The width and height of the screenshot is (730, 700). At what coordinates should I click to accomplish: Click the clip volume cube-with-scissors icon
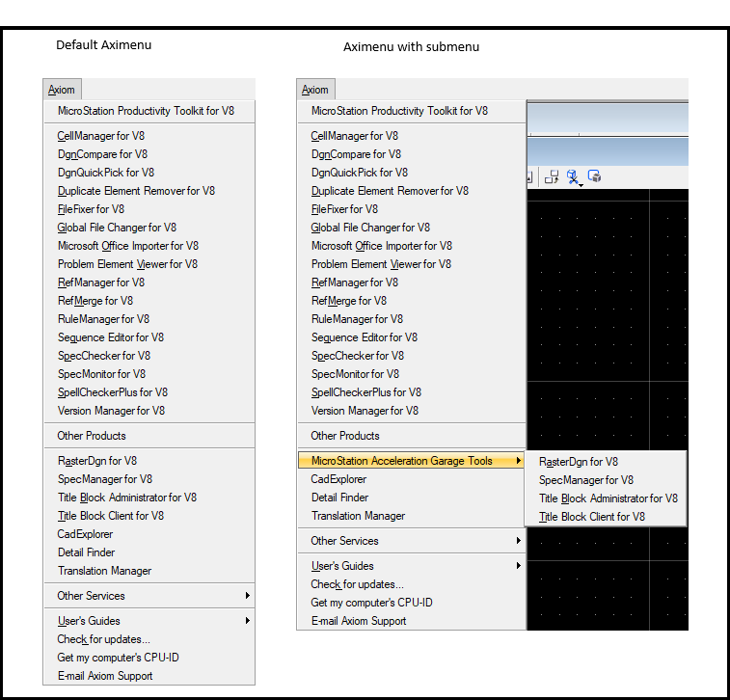pos(572,176)
